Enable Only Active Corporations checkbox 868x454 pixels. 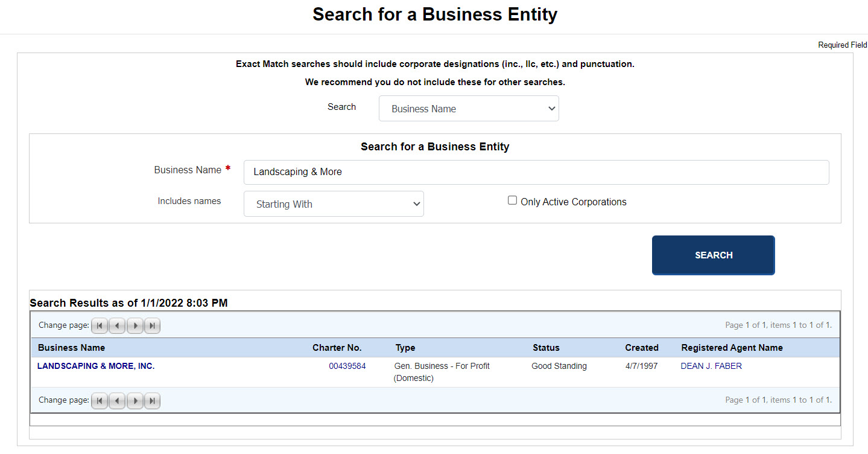coord(512,200)
